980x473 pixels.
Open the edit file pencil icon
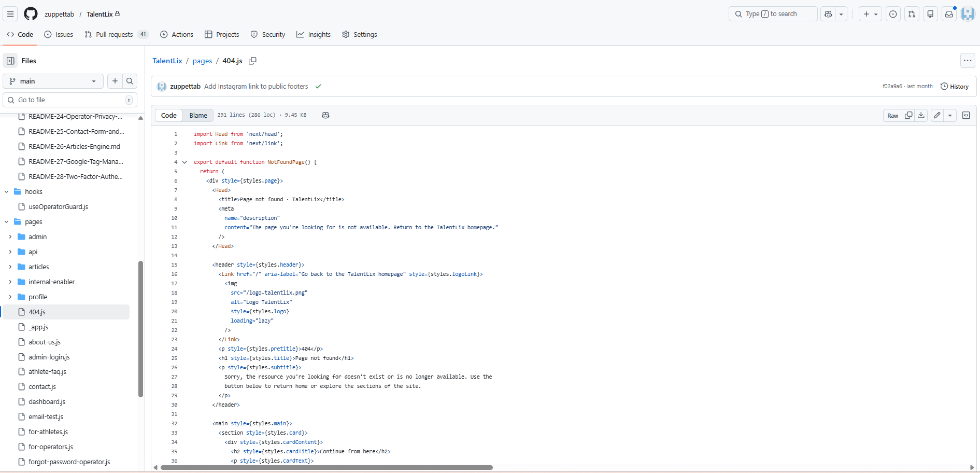pyautogui.click(x=936, y=115)
